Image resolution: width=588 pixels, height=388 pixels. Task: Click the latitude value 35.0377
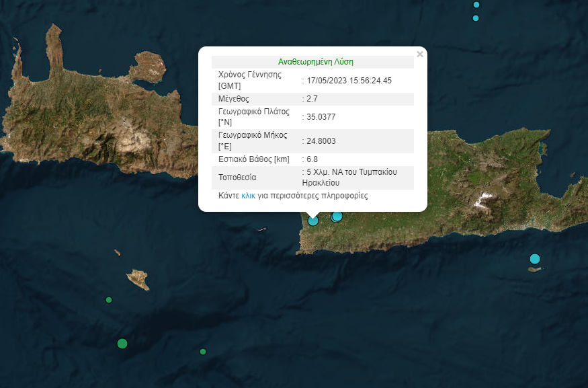[x=321, y=117]
